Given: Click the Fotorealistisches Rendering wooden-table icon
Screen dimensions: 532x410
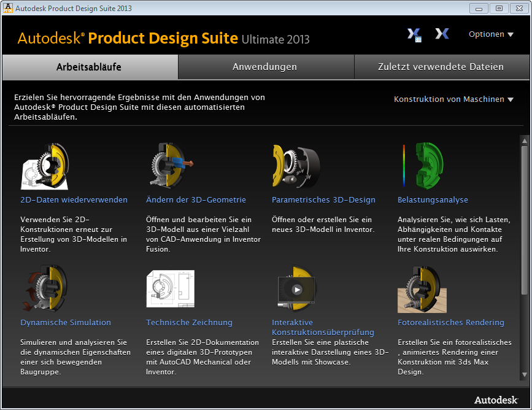Looking at the screenshot, I should 422,290.
